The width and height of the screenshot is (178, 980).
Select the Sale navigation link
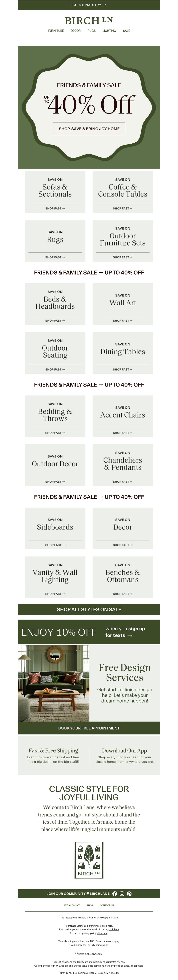pos(126,31)
